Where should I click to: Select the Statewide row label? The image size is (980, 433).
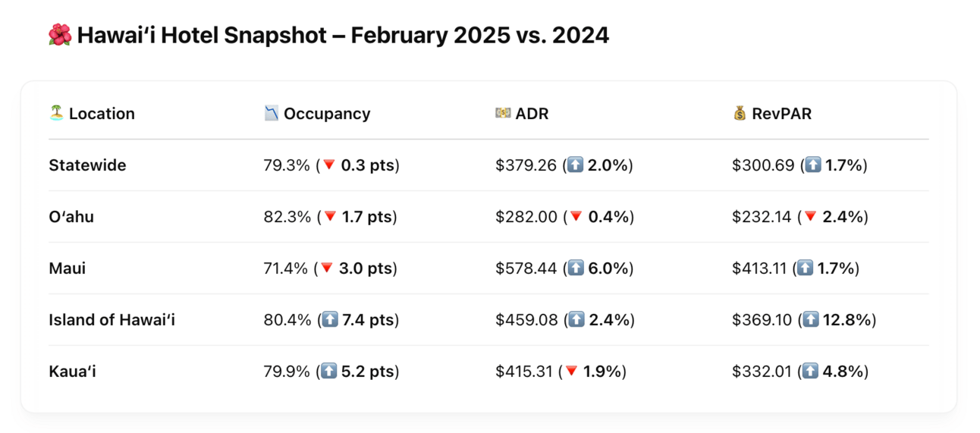(x=87, y=165)
